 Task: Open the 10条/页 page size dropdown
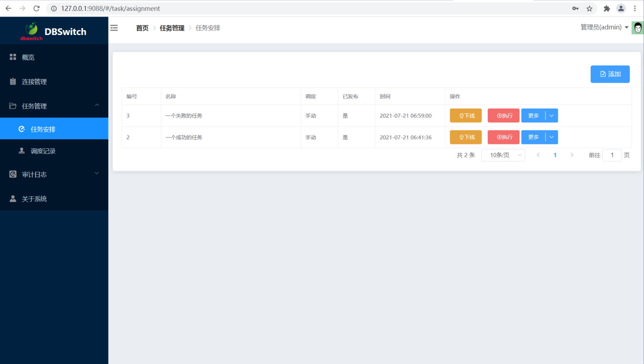click(503, 155)
